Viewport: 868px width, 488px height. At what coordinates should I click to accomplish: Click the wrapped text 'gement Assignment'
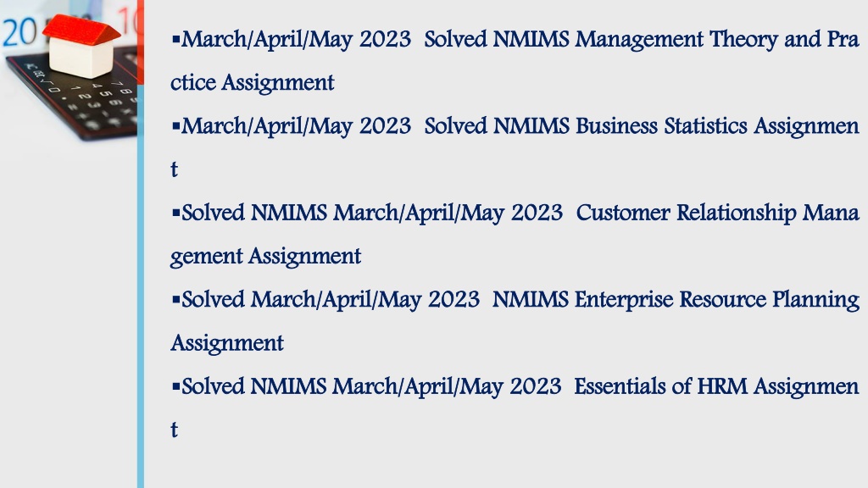(x=265, y=257)
